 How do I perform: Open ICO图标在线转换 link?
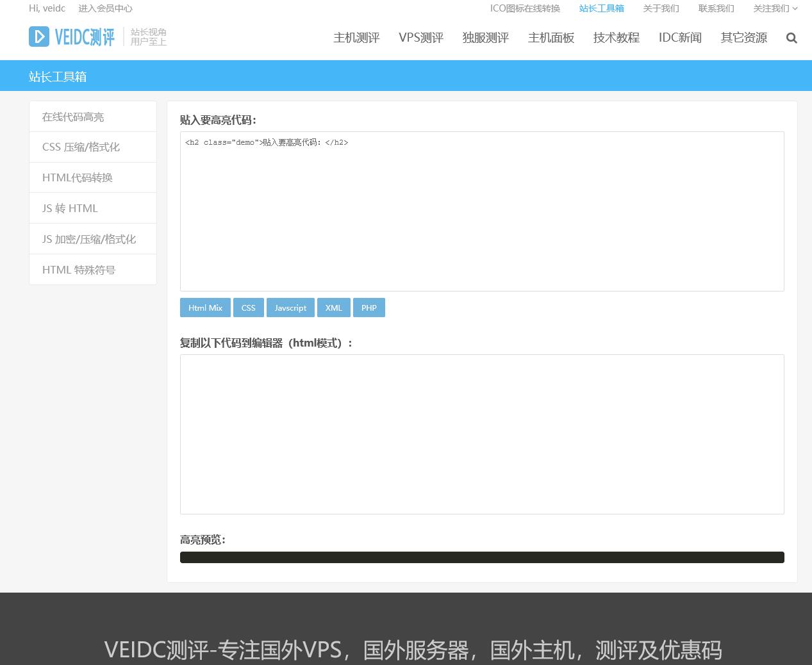525,8
